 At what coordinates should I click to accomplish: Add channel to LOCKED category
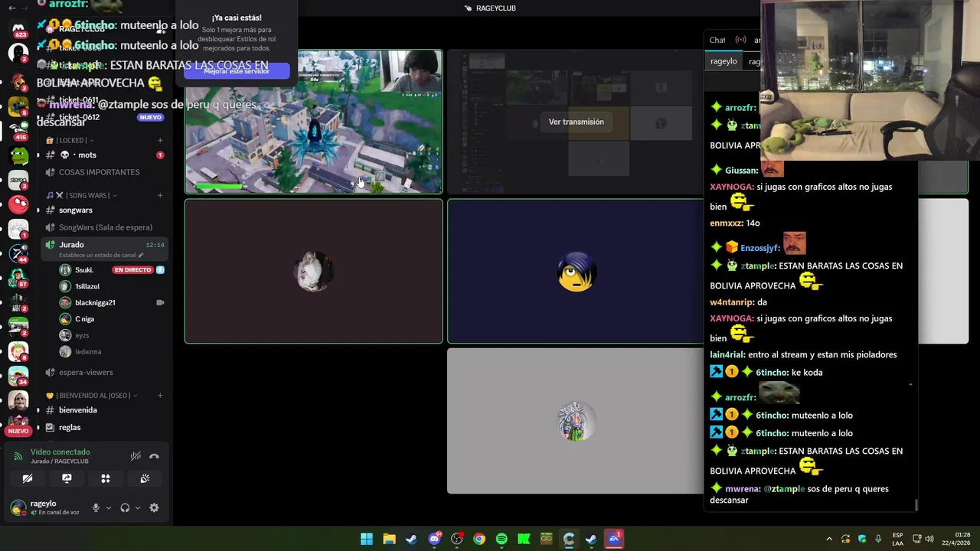[160, 141]
